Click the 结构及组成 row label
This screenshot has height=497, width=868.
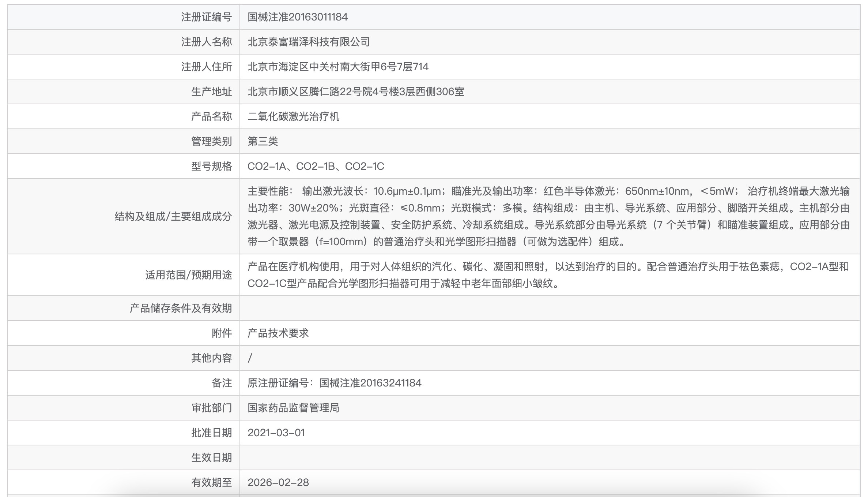[173, 216]
